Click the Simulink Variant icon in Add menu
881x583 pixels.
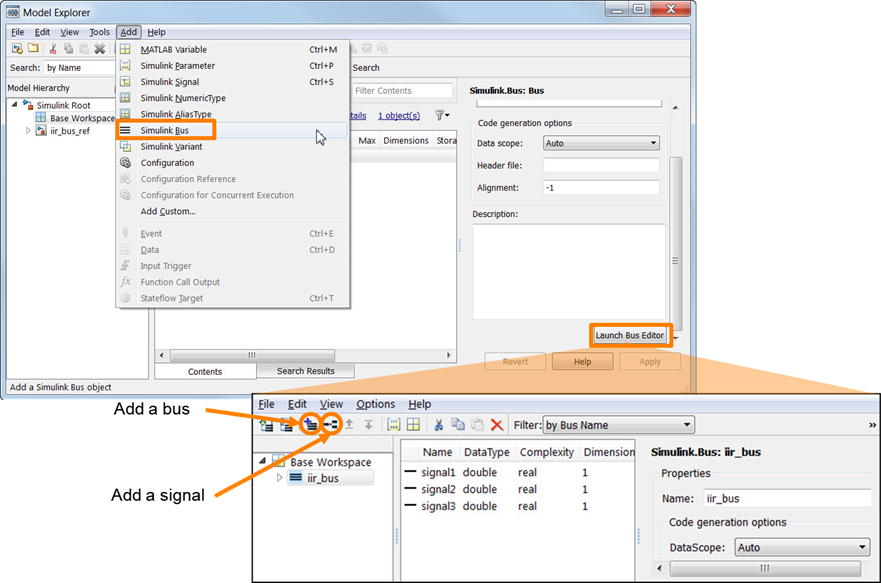pyautogui.click(x=125, y=146)
